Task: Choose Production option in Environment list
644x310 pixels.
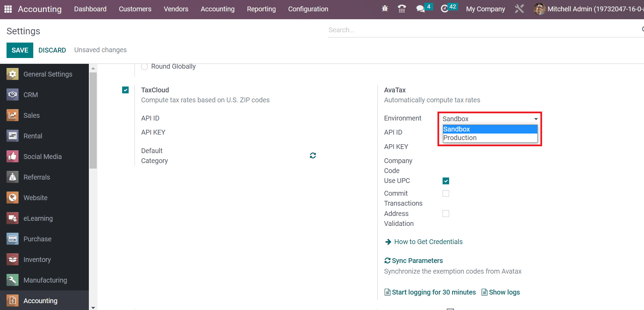Action: 490,138
